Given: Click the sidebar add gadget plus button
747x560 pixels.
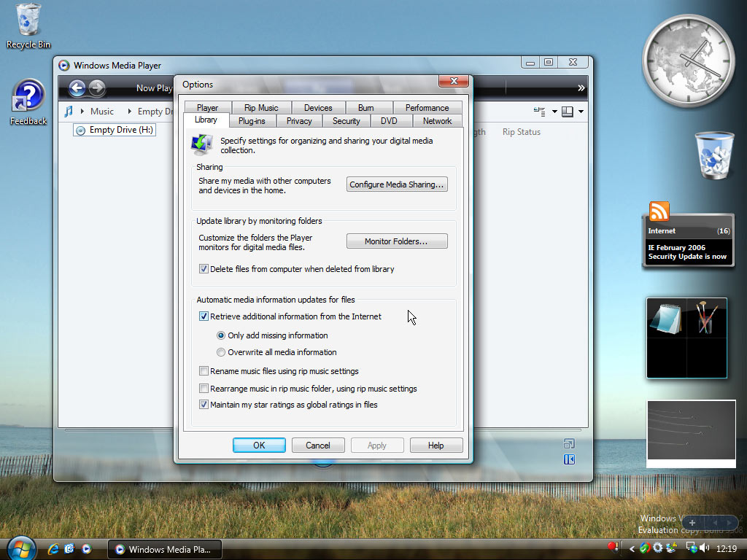Looking at the screenshot, I should (x=692, y=523).
